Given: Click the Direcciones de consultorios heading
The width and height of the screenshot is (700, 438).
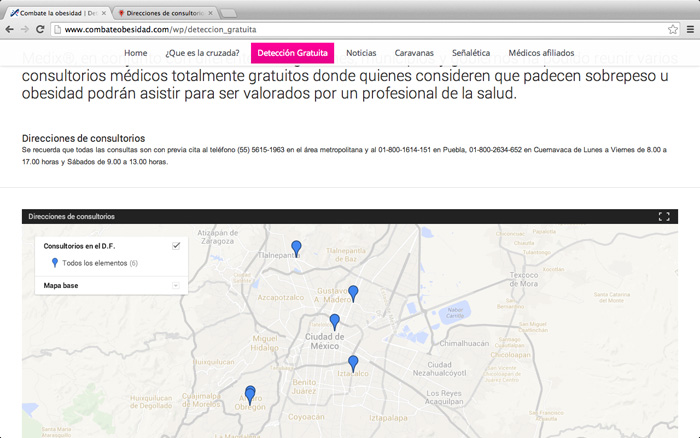Looking at the screenshot, I should 83,138.
